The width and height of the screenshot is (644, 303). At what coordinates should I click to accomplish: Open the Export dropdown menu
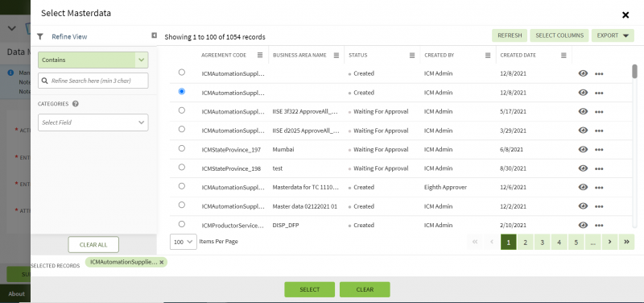coord(613,35)
